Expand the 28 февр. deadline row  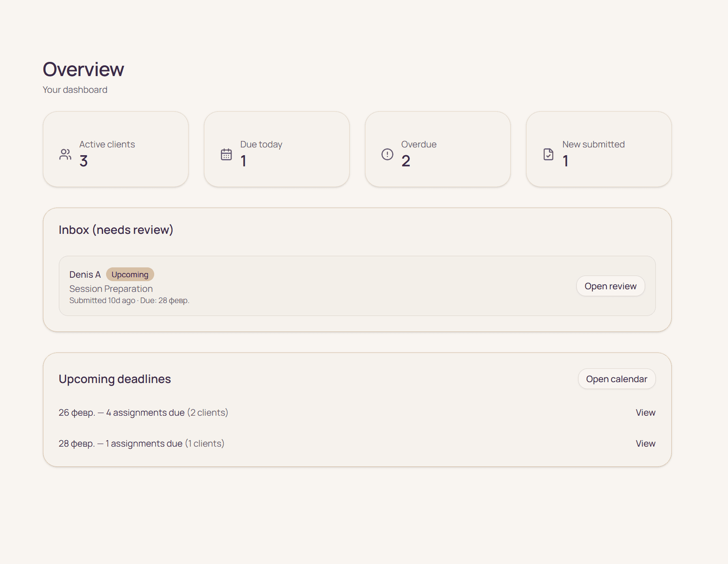pos(142,443)
